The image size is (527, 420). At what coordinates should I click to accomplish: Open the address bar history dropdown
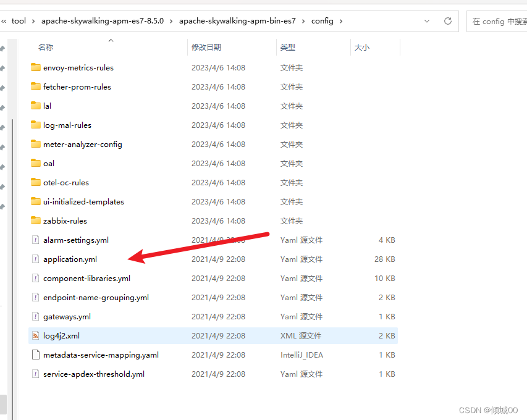coord(427,21)
